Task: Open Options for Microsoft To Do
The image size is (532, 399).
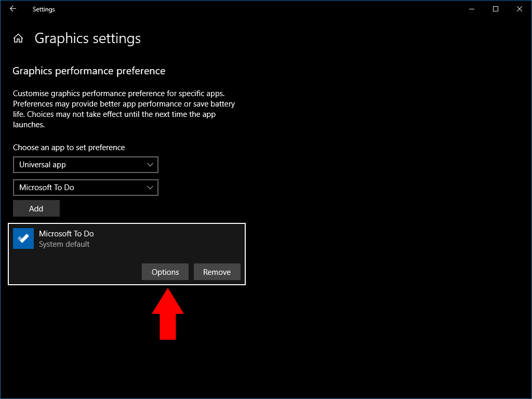Action: coord(165,272)
